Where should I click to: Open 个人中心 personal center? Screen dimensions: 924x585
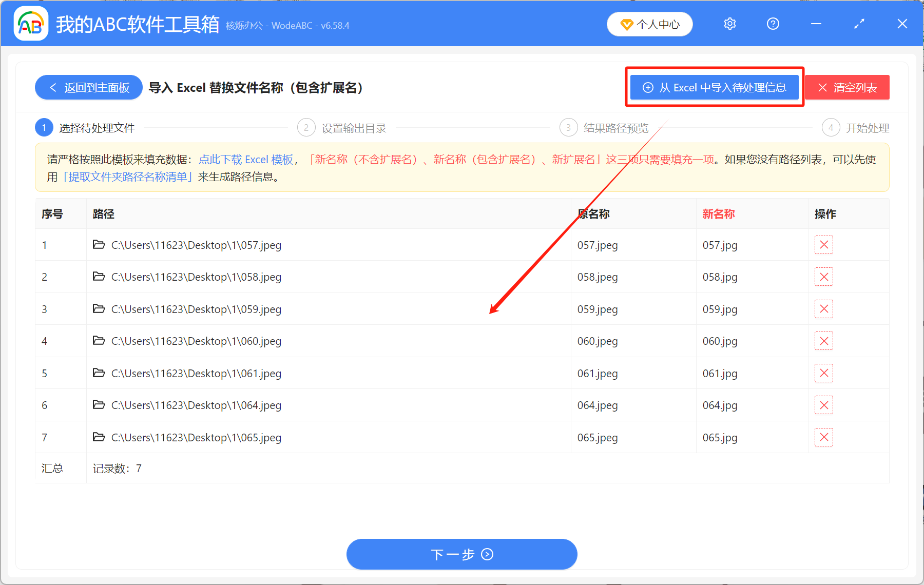coord(650,24)
